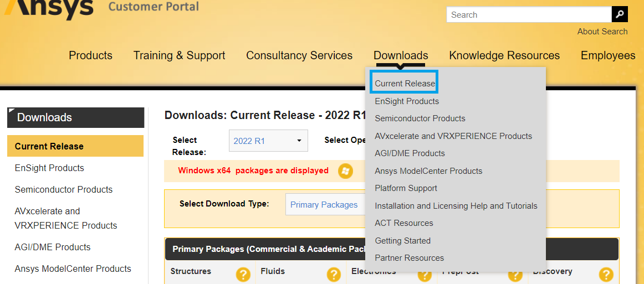Click the help icon next to Structures

[x=243, y=275]
